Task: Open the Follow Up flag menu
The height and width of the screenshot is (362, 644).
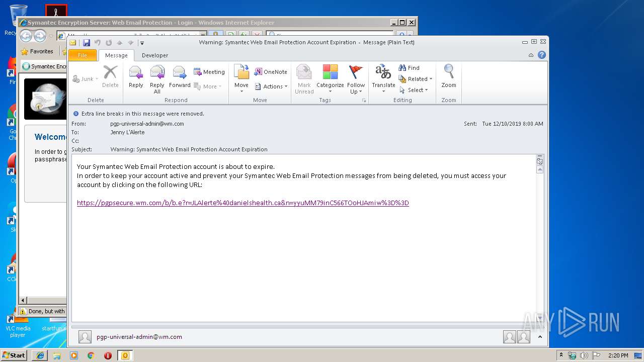Action: [356, 79]
